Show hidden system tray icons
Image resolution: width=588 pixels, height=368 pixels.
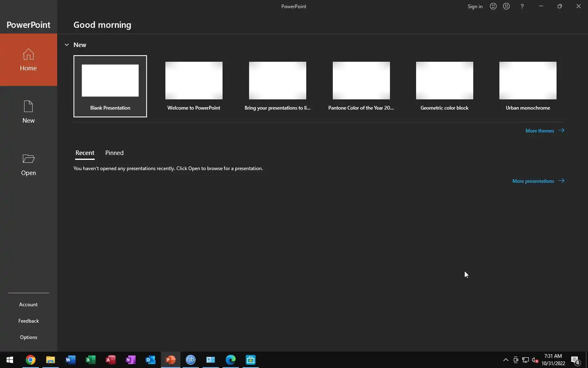506,360
